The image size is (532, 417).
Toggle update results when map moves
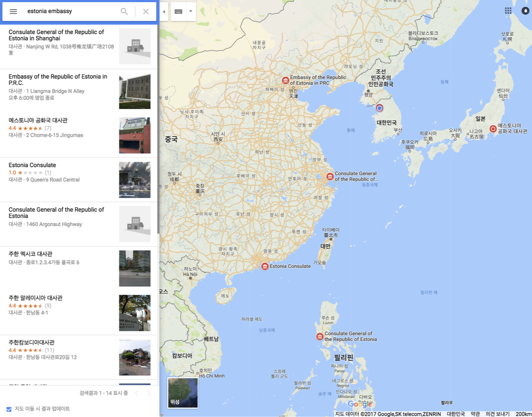coord(9,409)
